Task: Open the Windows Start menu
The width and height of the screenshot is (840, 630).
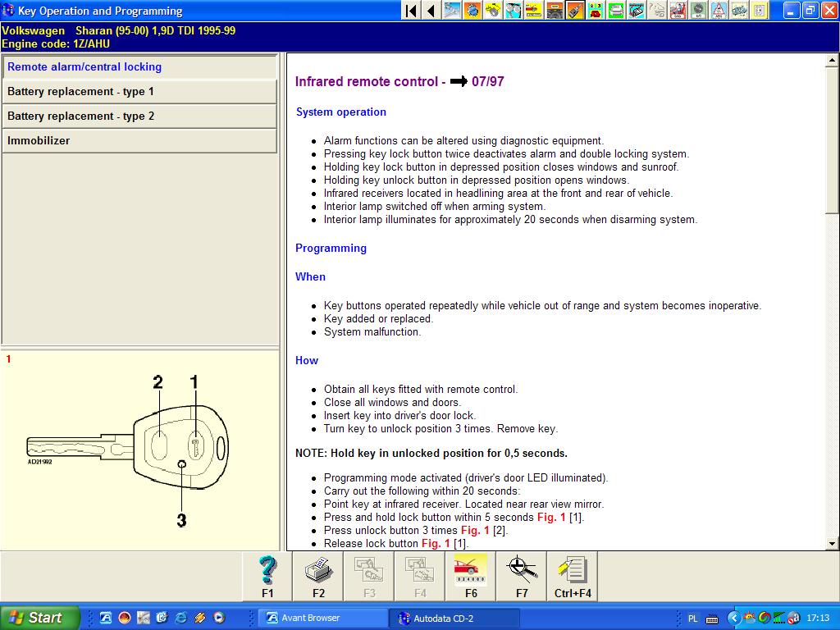Action: click(40, 618)
